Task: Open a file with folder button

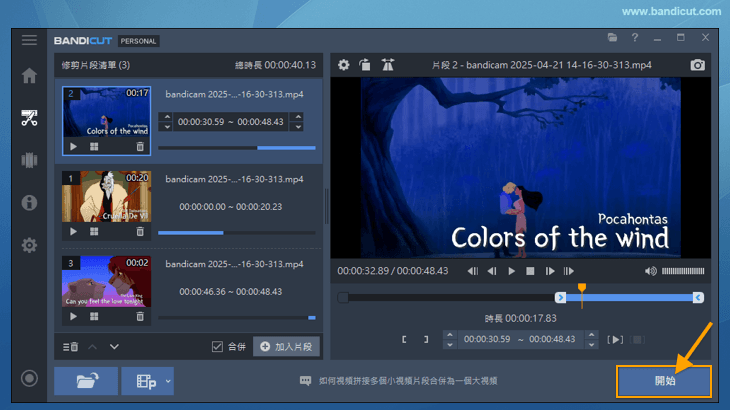Action: [x=86, y=381]
